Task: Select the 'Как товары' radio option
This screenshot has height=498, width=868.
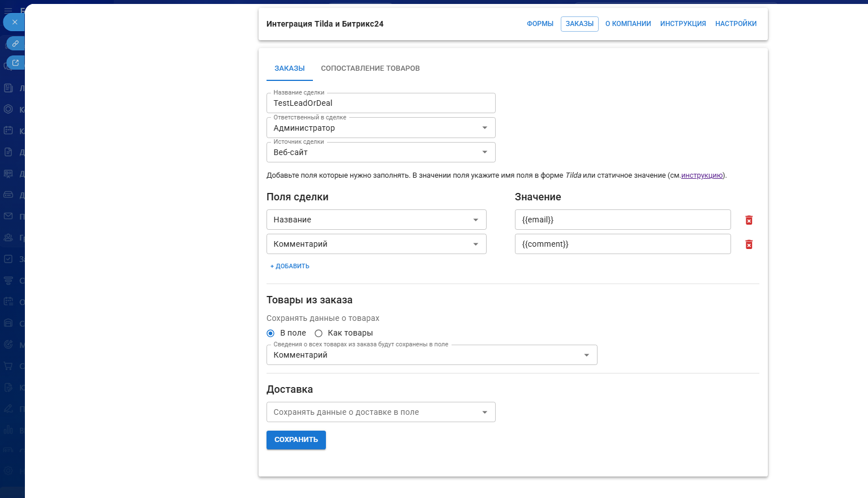Action: [319, 333]
